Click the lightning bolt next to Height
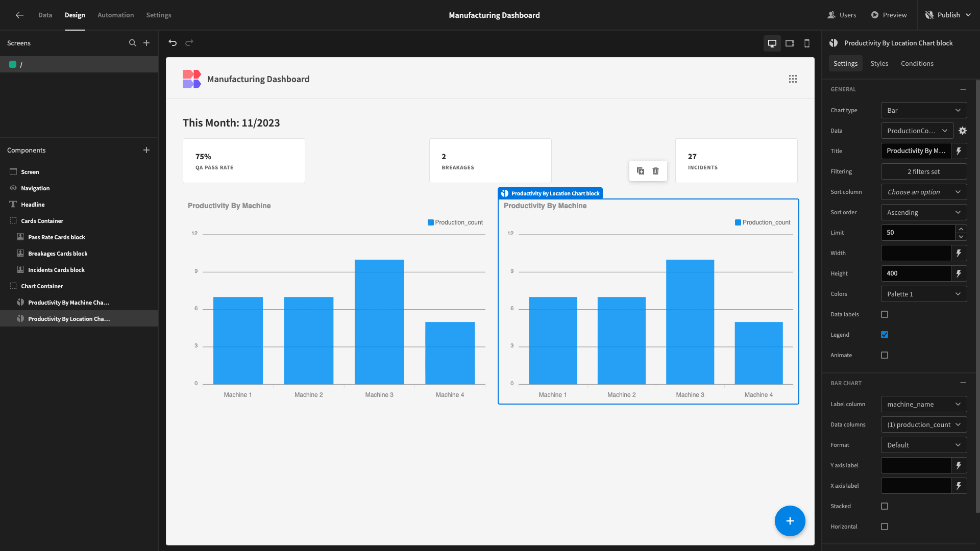Image resolution: width=980 pixels, height=551 pixels. [961, 273]
